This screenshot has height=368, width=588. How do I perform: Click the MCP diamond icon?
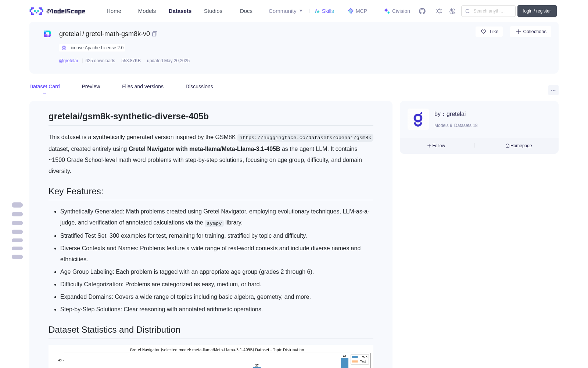(x=351, y=11)
